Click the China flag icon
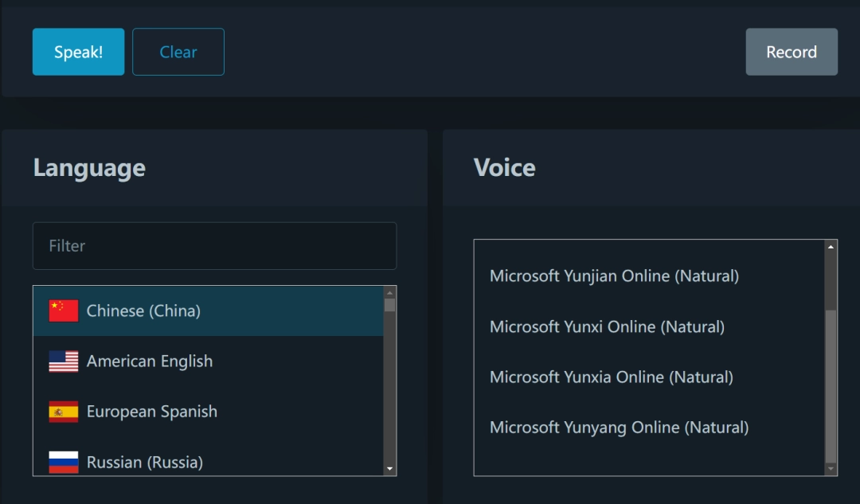The height and width of the screenshot is (504, 860). click(x=64, y=311)
